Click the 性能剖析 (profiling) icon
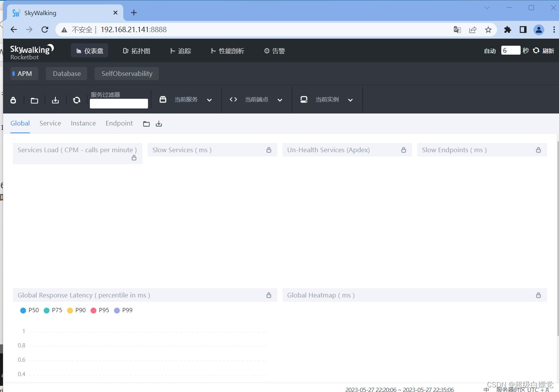The height and width of the screenshot is (392, 559). 213,50
